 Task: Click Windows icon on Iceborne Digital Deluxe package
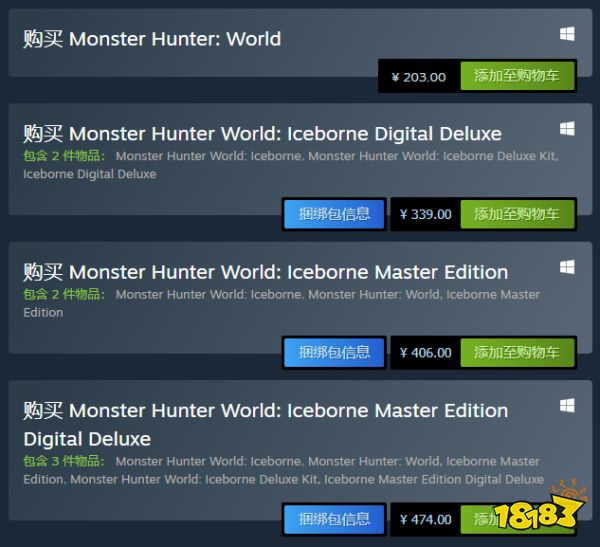click(567, 129)
